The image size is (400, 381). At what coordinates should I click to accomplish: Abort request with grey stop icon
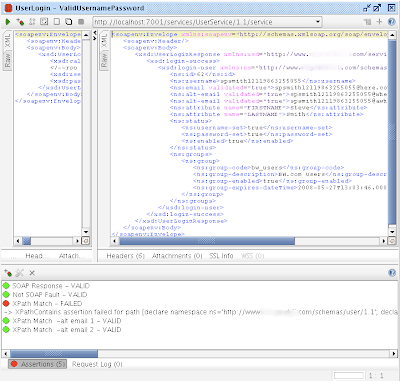[81, 22]
